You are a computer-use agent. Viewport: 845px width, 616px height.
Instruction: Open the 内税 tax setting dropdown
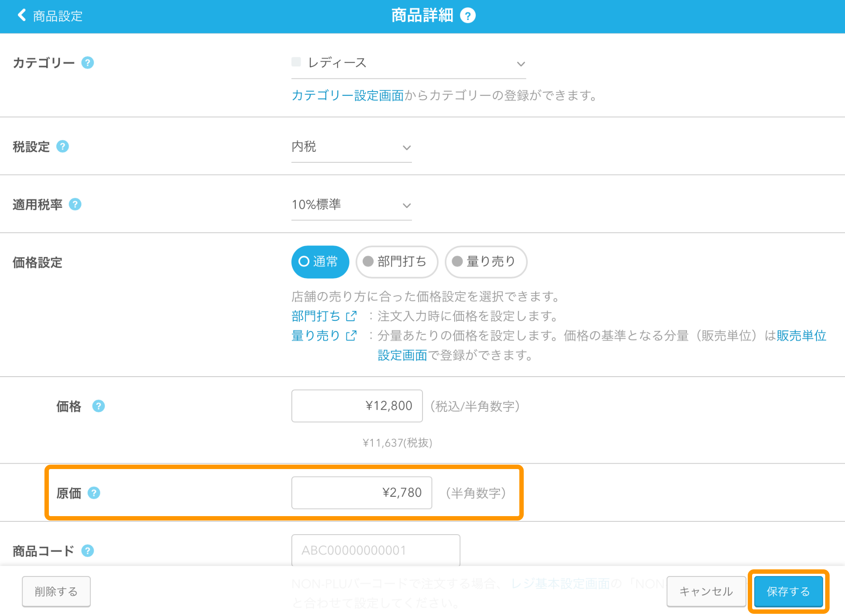pyautogui.click(x=351, y=147)
